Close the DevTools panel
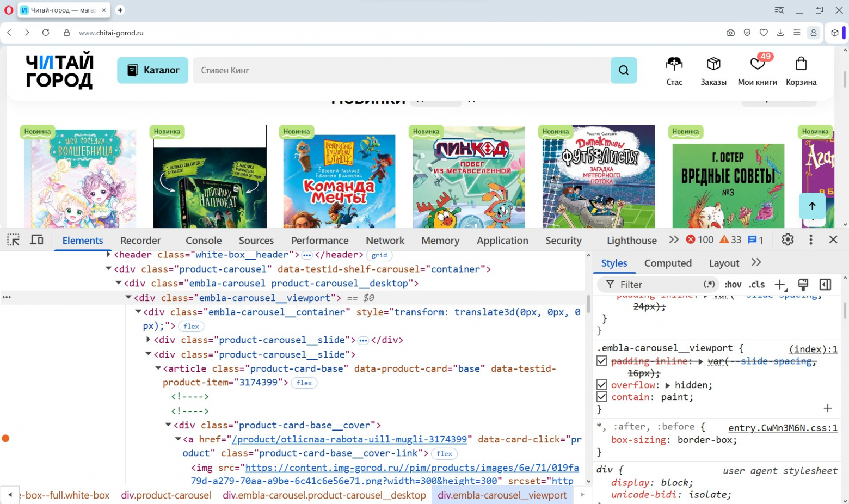849x504 pixels. coord(833,239)
